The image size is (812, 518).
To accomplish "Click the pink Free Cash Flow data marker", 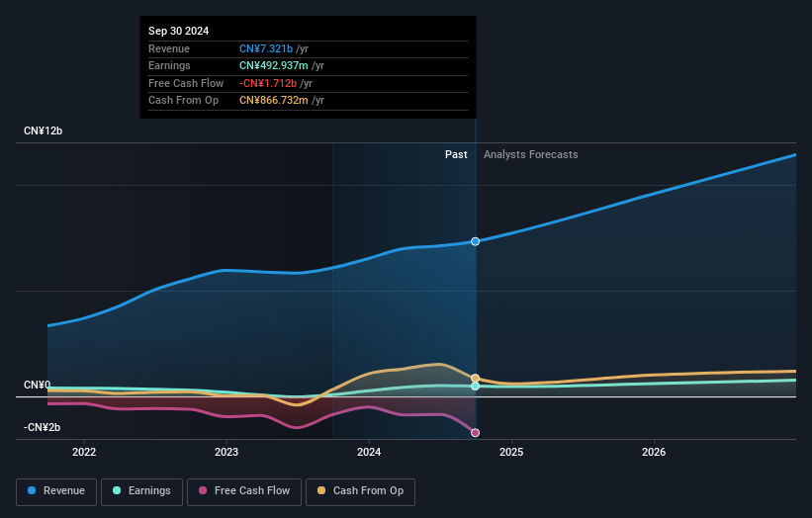I will [475, 433].
